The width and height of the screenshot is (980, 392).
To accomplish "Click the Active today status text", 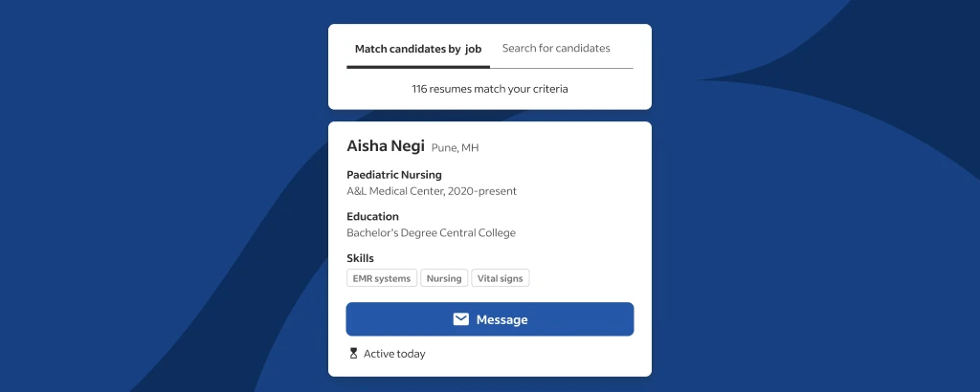I will click(394, 354).
